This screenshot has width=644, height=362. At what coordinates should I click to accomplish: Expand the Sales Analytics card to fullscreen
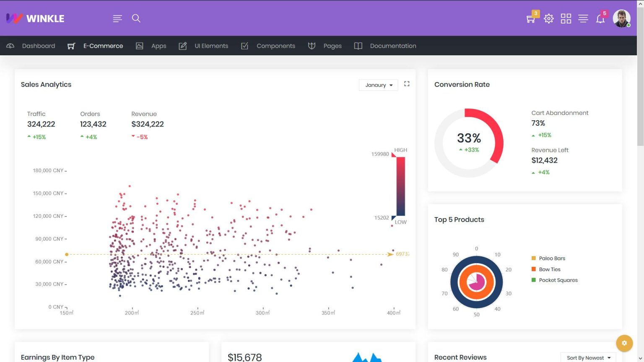(x=406, y=84)
